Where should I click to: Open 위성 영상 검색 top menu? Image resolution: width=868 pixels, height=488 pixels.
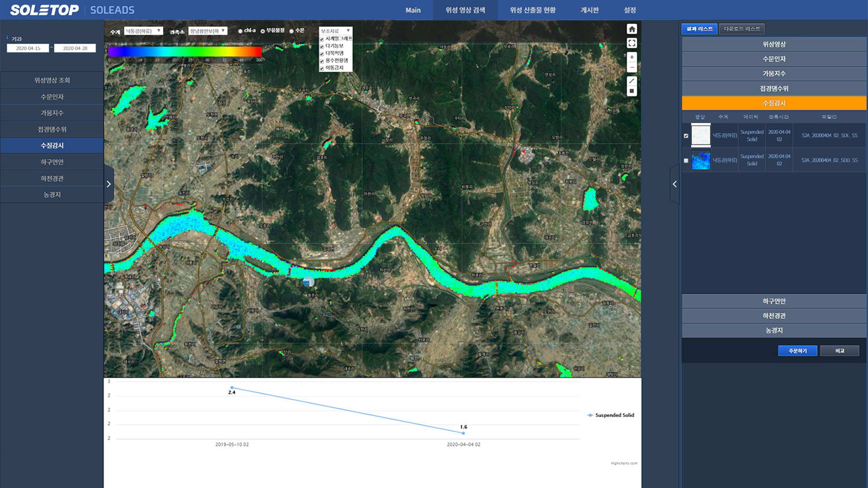click(x=465, y=10)
